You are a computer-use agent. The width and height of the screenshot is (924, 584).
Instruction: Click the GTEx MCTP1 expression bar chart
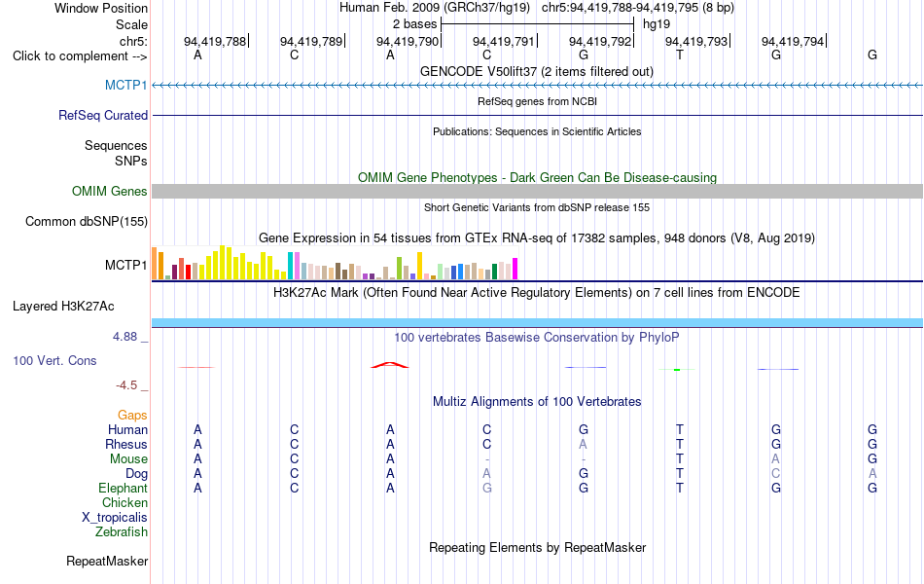335,263
